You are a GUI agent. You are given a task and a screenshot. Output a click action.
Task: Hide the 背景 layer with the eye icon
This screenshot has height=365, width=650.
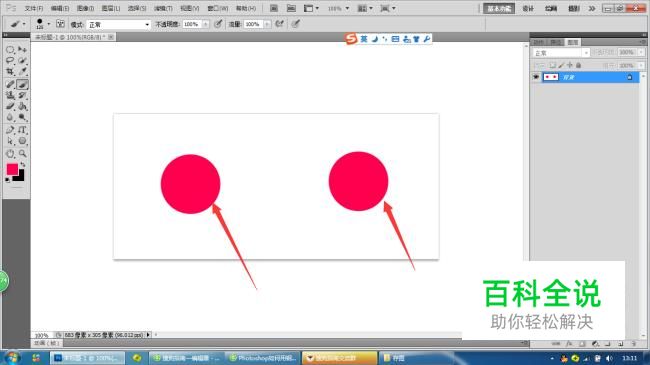pos(536,77)
